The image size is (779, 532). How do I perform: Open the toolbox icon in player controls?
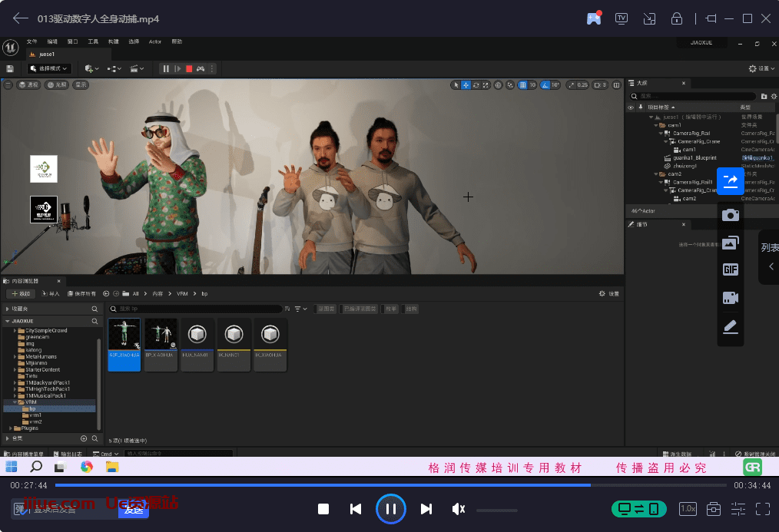click(x=714, y=509)
